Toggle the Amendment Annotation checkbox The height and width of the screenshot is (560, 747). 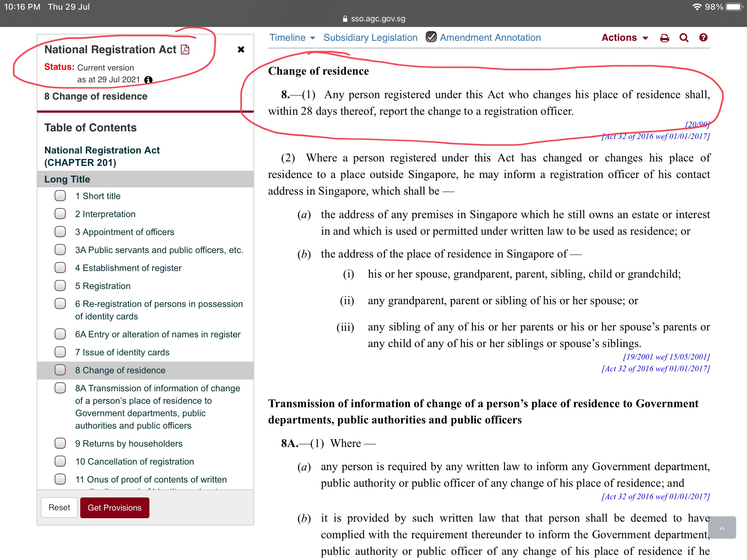[x=431, y=37]
